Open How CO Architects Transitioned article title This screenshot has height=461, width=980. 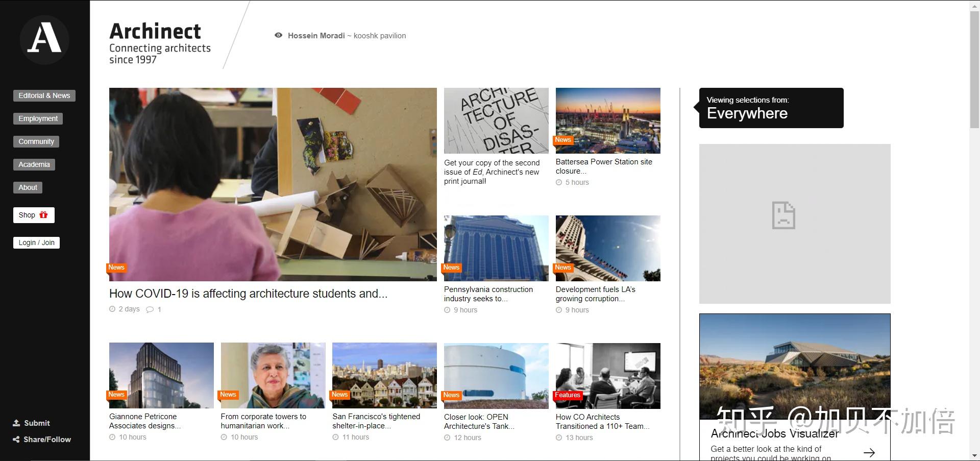602,422
